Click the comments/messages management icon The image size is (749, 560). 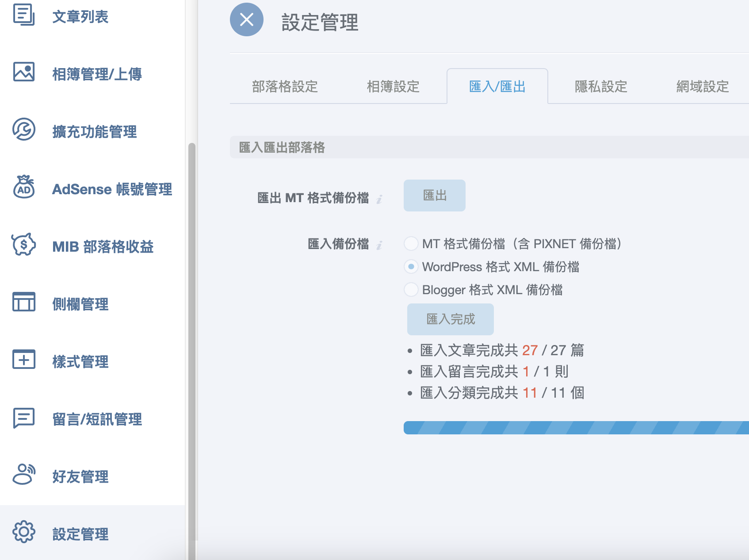coord(24,418)
